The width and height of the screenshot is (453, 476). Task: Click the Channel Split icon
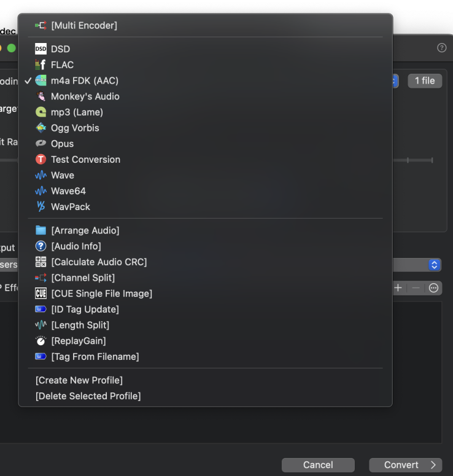[41, 278]
